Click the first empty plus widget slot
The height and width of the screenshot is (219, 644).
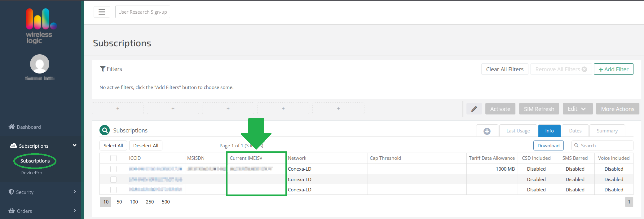pyautogui.click(x=118, y=109)
